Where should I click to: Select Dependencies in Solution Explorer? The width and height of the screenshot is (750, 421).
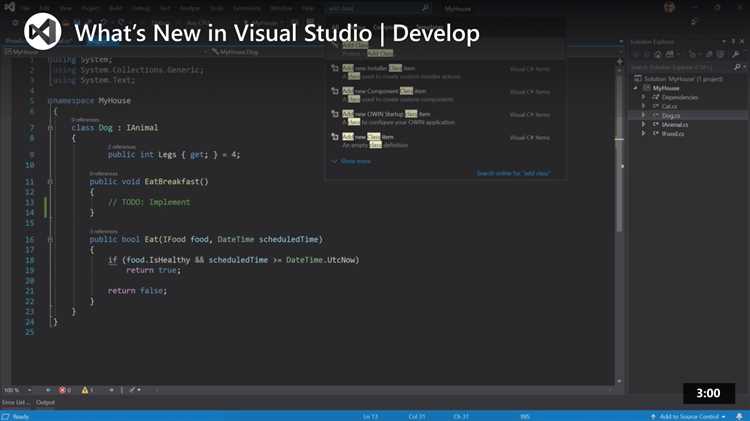(x=680, y=97)
